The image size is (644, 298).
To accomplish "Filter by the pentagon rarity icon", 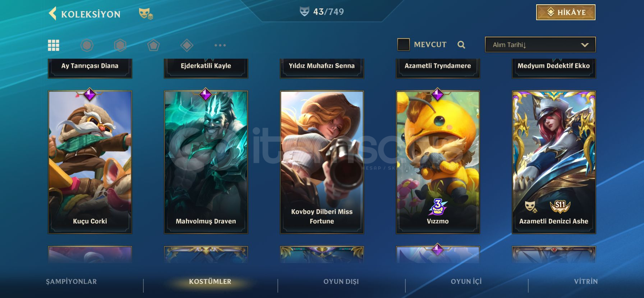I will [153, 45].
